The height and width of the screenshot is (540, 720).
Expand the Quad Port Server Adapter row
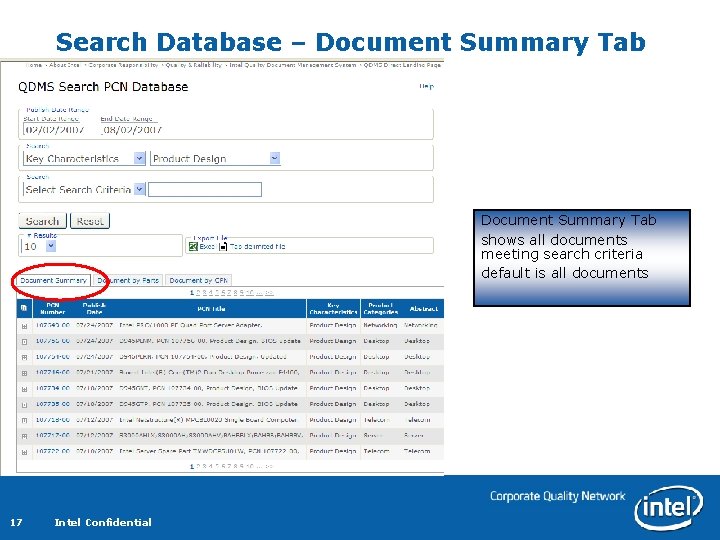pos(24,326)
